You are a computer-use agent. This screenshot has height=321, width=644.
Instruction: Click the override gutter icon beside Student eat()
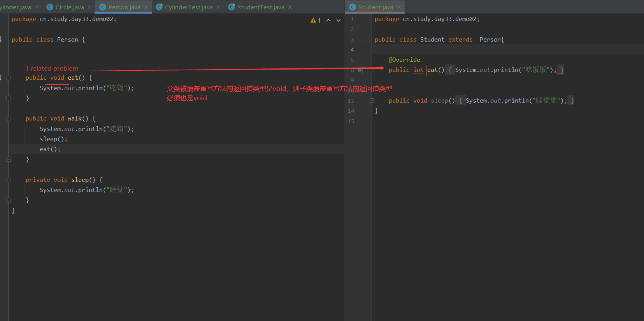[x=360, y=70]
